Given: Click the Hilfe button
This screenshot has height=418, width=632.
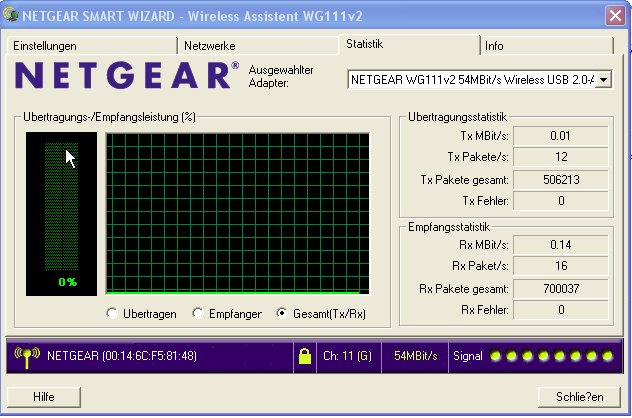Looking at the screenshot, I should 44,397.
